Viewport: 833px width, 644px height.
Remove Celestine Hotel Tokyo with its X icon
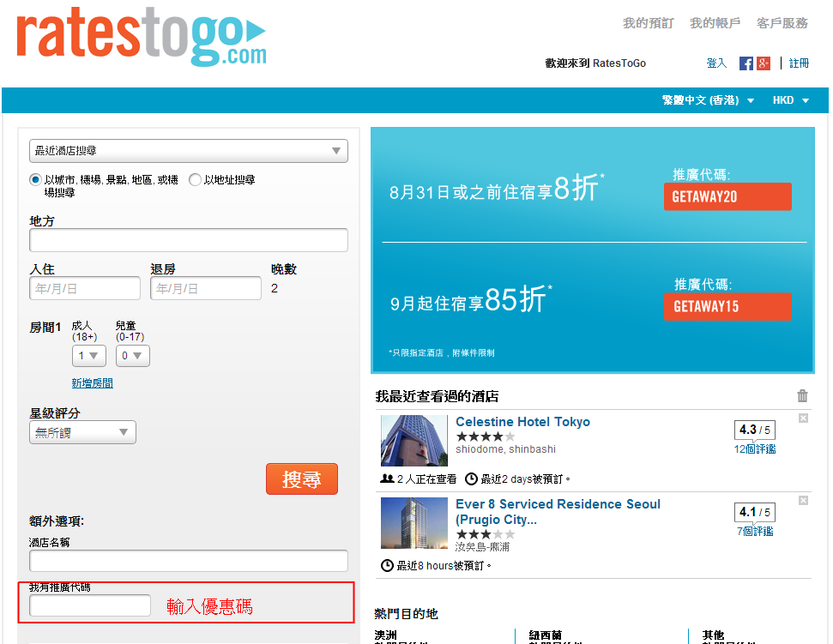(x=803, y=418)
